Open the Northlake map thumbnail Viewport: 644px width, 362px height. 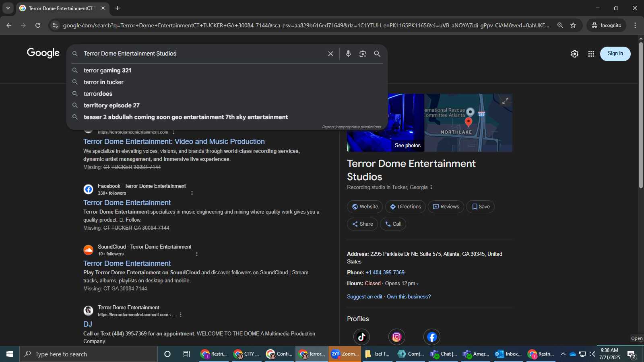tap(469, 123)
